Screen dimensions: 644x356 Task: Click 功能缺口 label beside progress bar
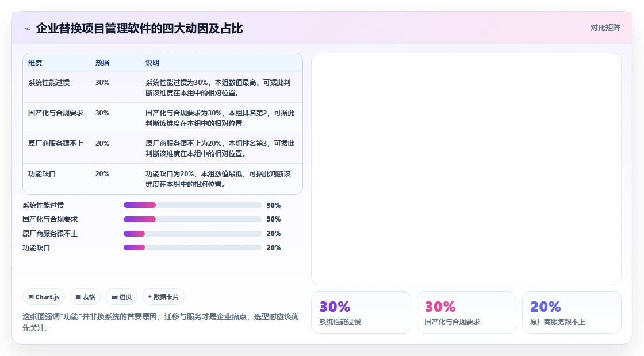[x=36, y=247]
